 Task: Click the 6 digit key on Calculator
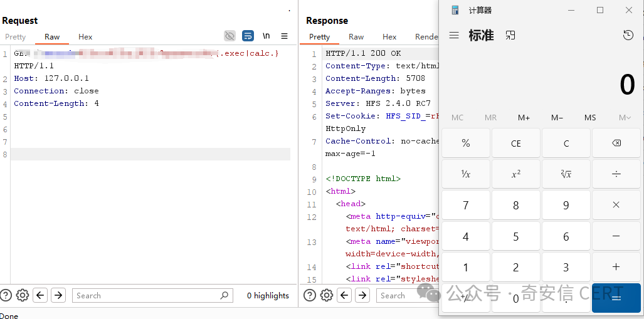coord(566,236)
